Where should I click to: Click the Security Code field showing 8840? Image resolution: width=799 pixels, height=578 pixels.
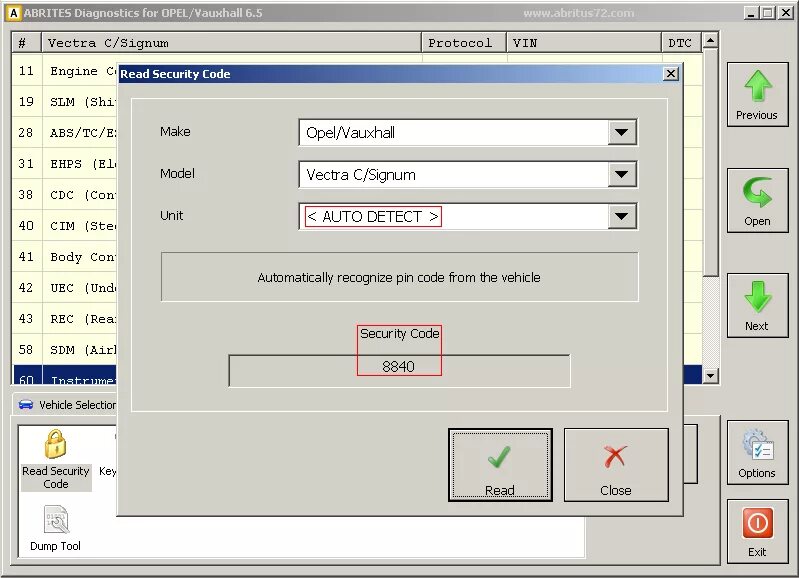[399, 371]
